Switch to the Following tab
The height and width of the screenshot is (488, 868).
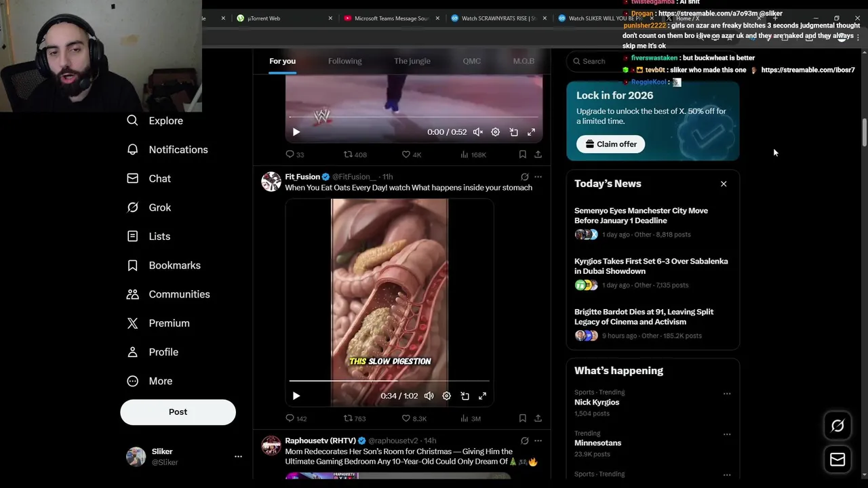point(344,61)
